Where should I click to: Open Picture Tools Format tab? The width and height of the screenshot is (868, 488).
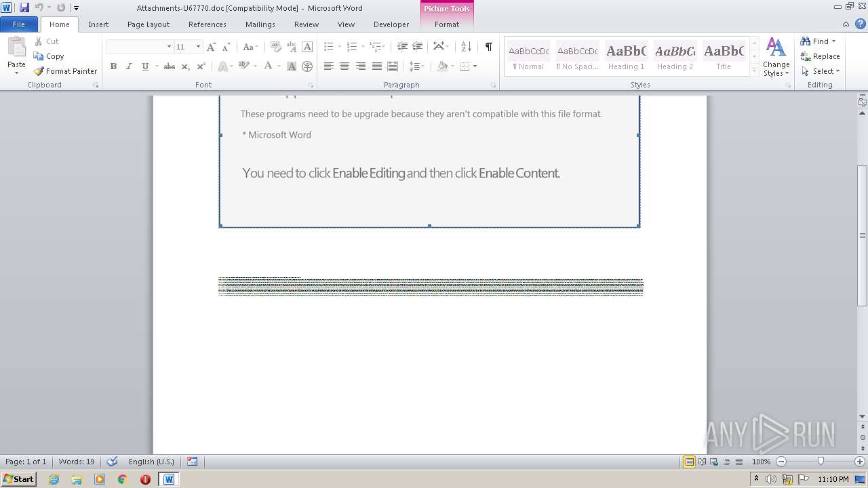coord(447,24)
